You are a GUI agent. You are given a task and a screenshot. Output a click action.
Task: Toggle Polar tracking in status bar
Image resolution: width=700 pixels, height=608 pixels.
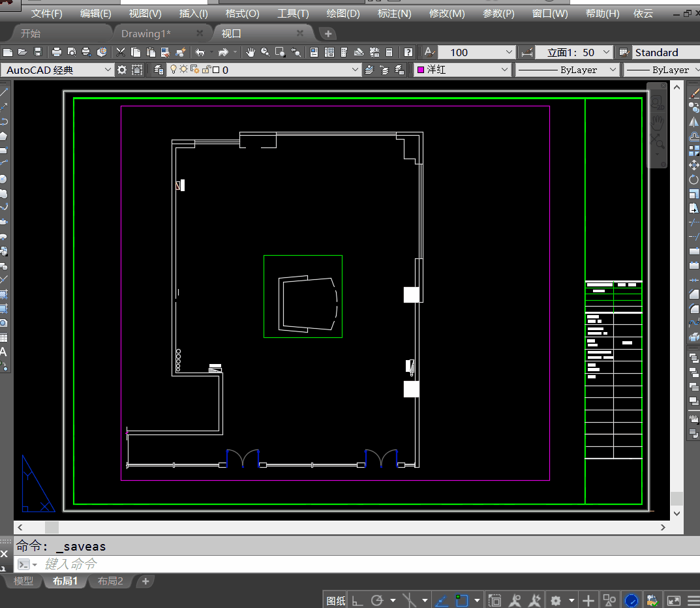(x=377, y=601)
